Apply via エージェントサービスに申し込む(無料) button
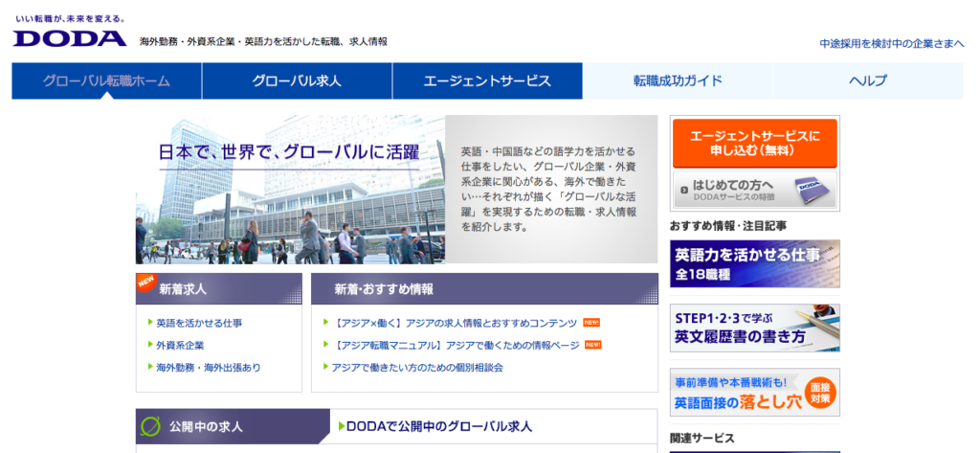 click(754, 144)
